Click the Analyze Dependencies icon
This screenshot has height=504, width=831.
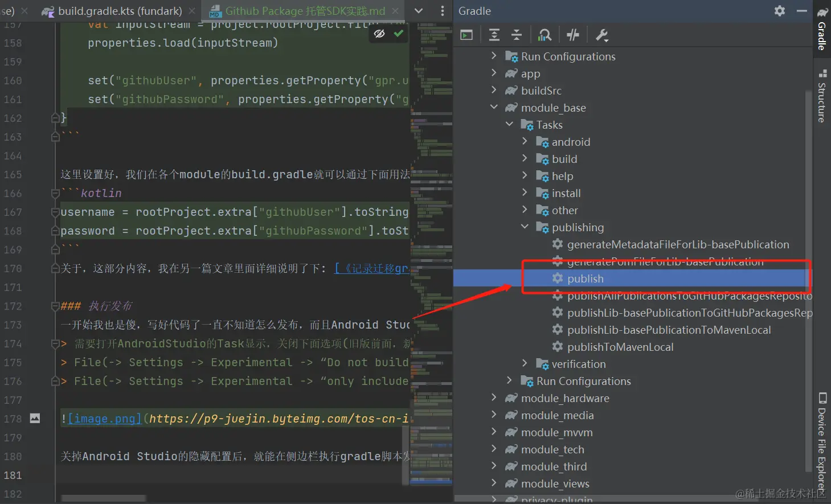click(545, 35)
